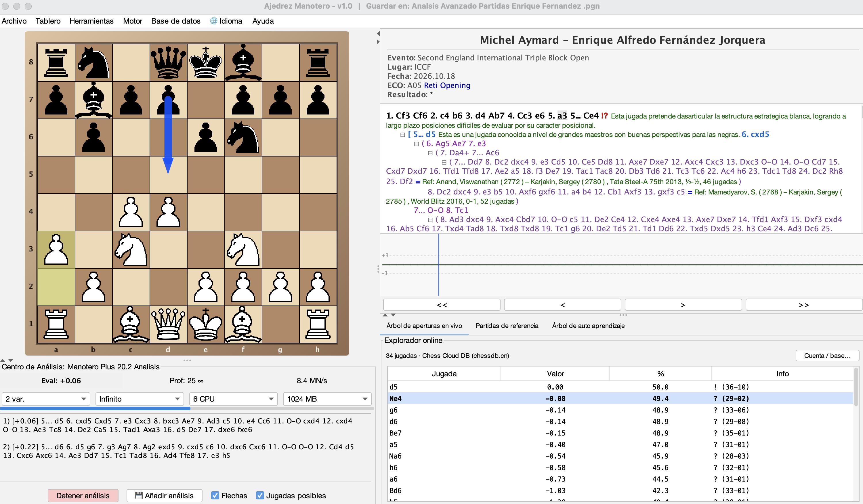Select the black knight on f6
The height and width of the screenshot is (504, 863).
243,137
